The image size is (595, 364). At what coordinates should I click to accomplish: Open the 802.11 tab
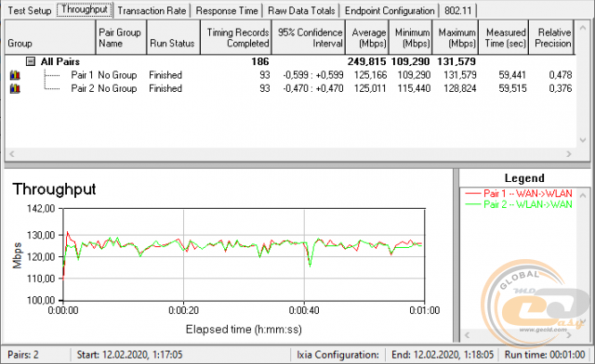tap(458, 10)
